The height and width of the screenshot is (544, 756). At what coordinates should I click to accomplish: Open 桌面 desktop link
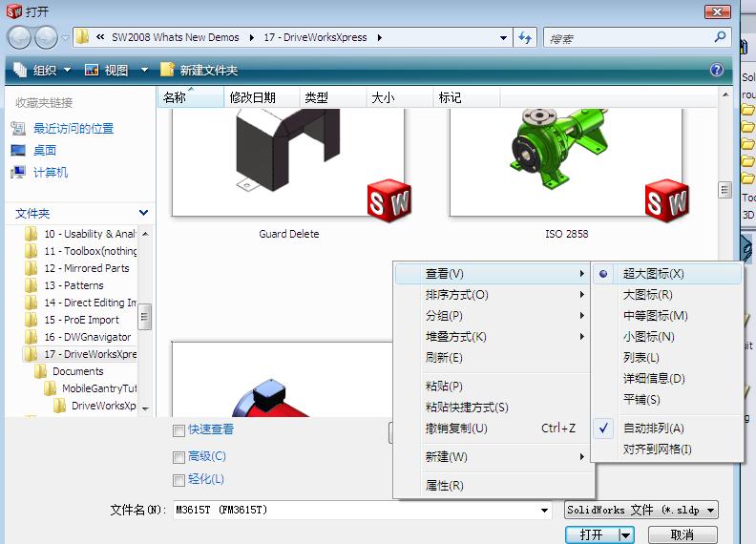click(x=44, y=151)
